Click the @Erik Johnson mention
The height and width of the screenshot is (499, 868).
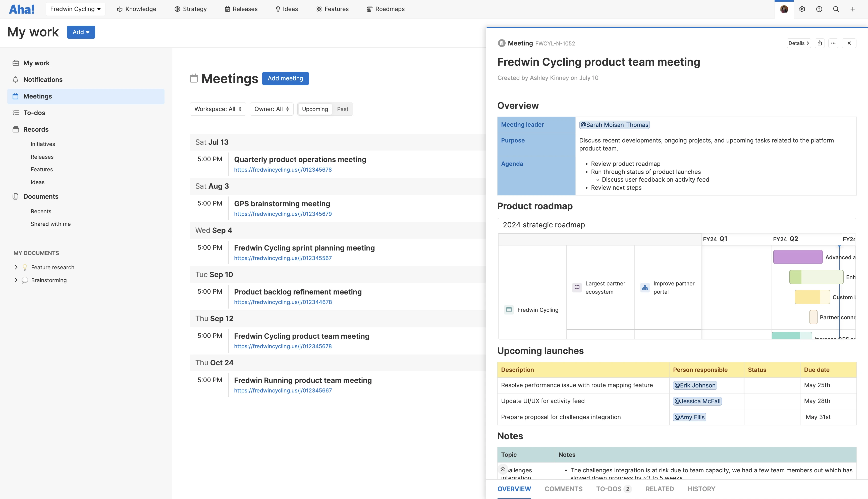coord(694,385)
